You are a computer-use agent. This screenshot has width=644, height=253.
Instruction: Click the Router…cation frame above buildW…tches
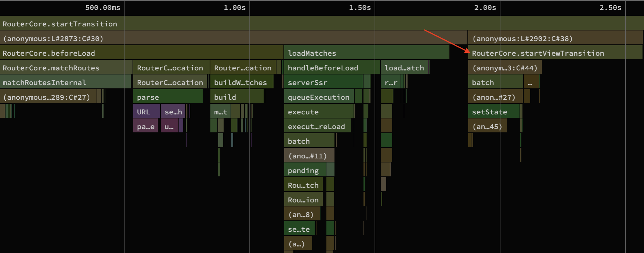pos(243,67)
